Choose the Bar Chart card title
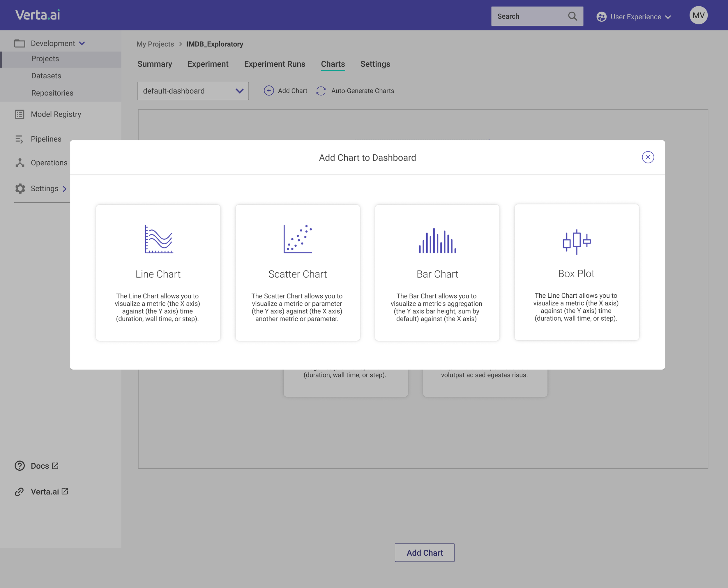Image resolution: width=728 pixels, height=588 pixels. coord(437,274)
